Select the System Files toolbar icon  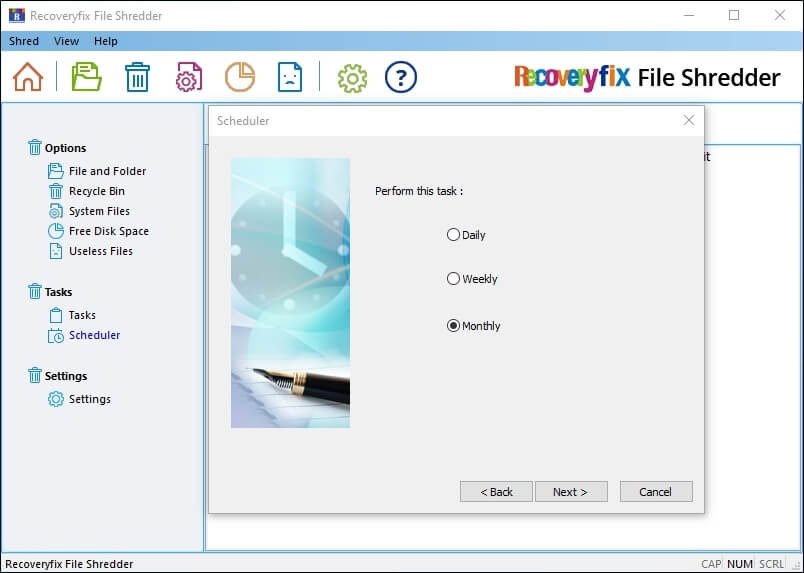pos(189,77)
